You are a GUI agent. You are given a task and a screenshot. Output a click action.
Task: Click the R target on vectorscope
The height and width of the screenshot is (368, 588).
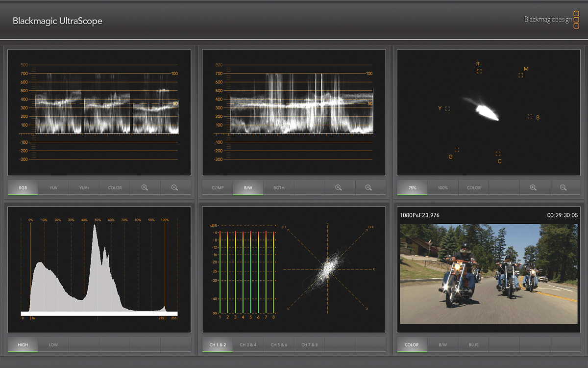coord(480,71)
